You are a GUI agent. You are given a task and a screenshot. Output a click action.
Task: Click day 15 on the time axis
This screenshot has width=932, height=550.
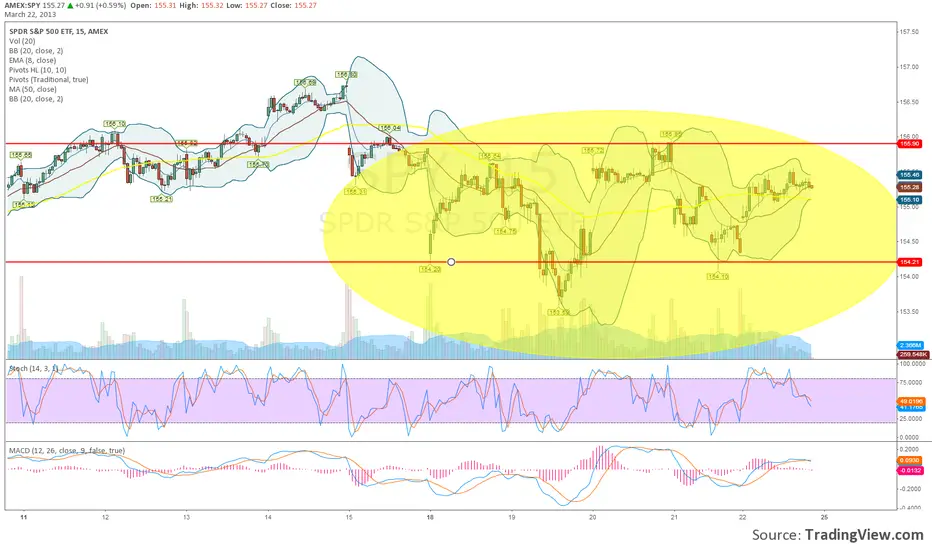click(x=349, y=517)
